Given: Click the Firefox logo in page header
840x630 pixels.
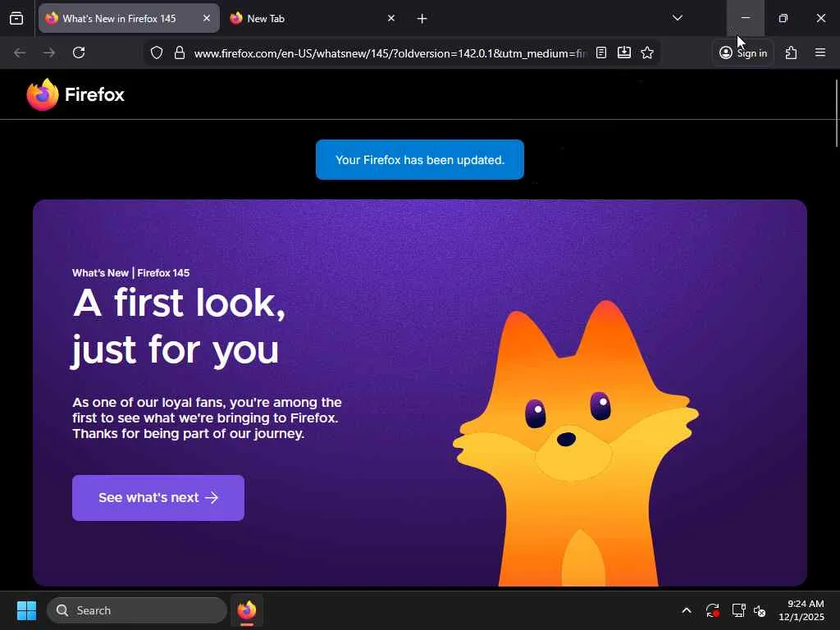Looking at the screenshot, I should [75, 94].
